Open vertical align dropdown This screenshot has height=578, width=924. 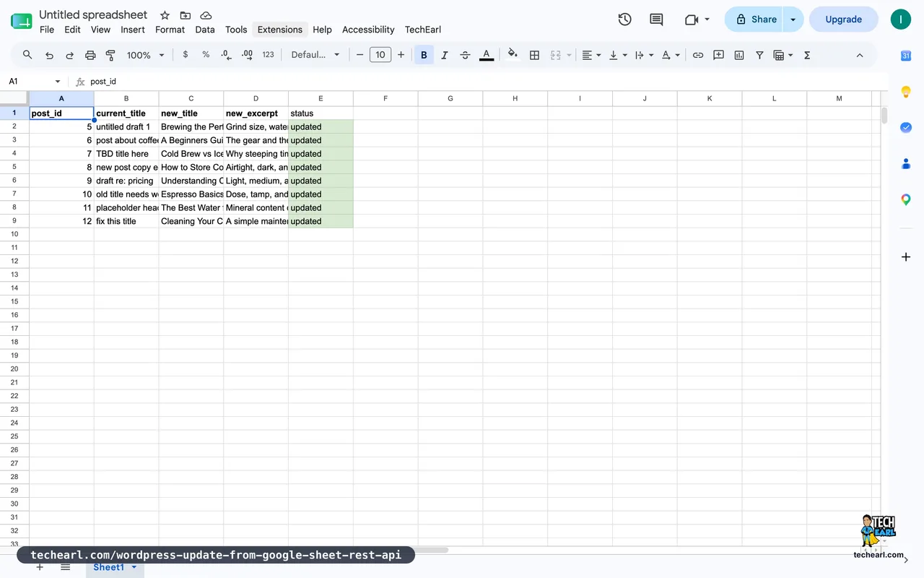pos(618,55)
